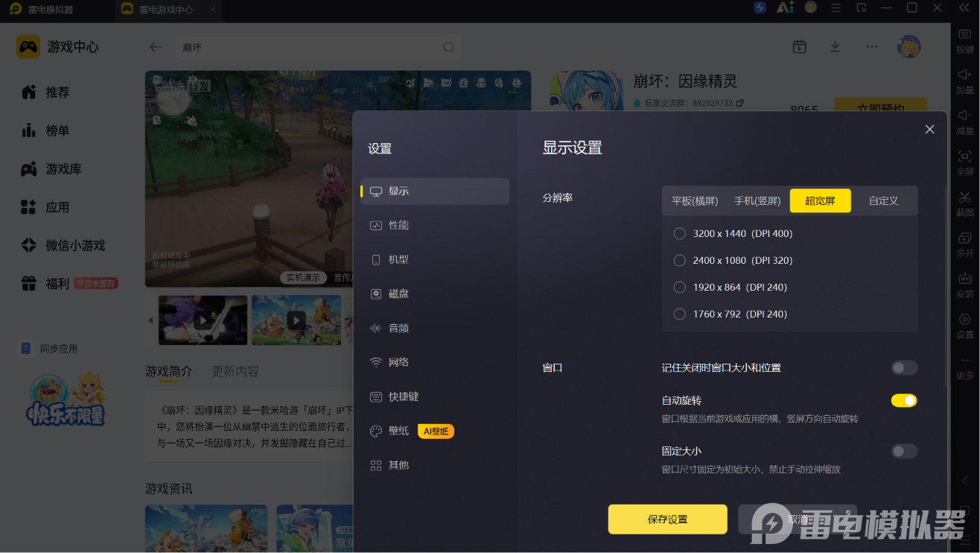Open the 快捷键 settings section
980x553 pixels.
[435, 396]
